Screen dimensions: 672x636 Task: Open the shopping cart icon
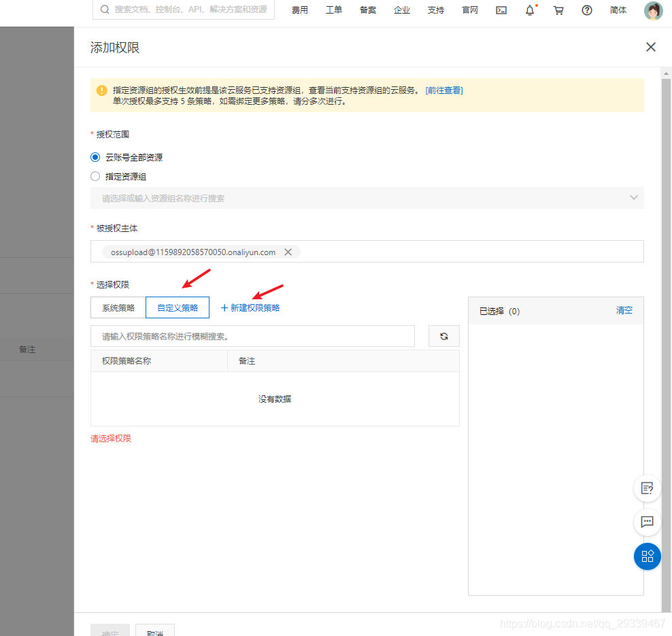click(x=558, y=10)
